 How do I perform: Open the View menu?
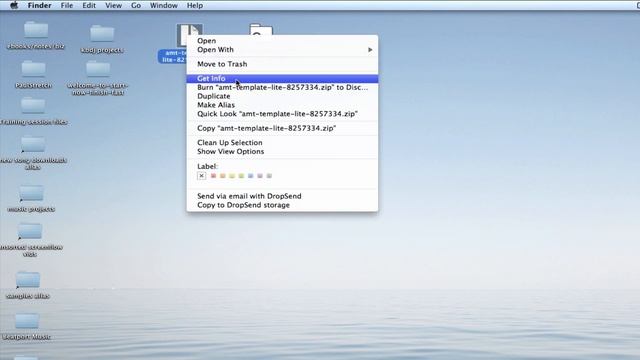click(x=113, y=5)
